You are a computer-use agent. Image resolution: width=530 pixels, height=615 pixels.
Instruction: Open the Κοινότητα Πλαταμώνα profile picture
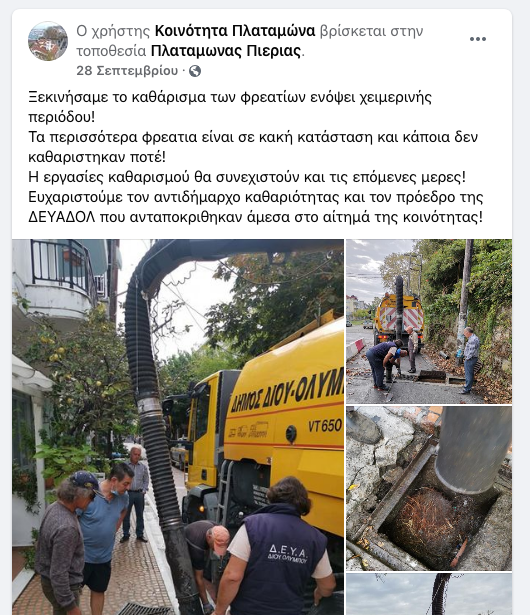click(x=48, y=41)
